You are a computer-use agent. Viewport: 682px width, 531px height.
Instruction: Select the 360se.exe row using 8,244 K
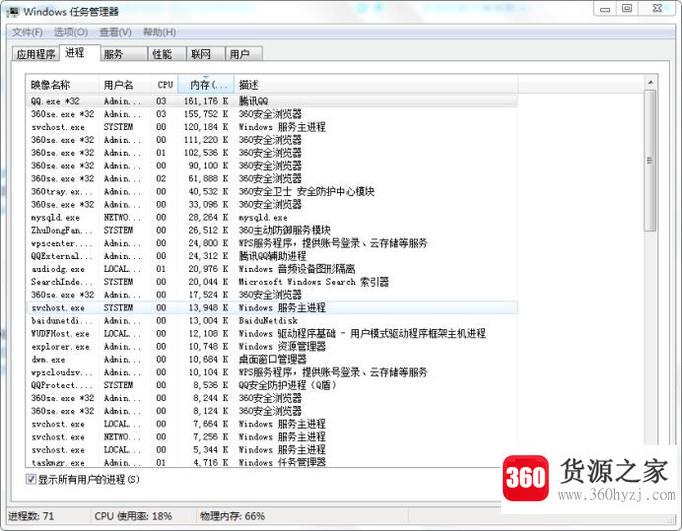pyautogui.click(x=272, y=398)
